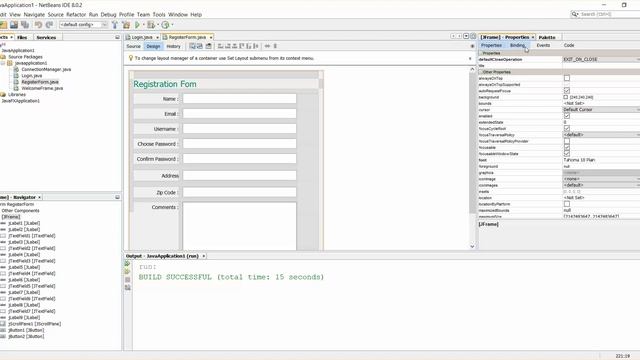This screenshot has width=640, height=360.
Task: Switch to the Palette tab
Action: pos(547,37)
